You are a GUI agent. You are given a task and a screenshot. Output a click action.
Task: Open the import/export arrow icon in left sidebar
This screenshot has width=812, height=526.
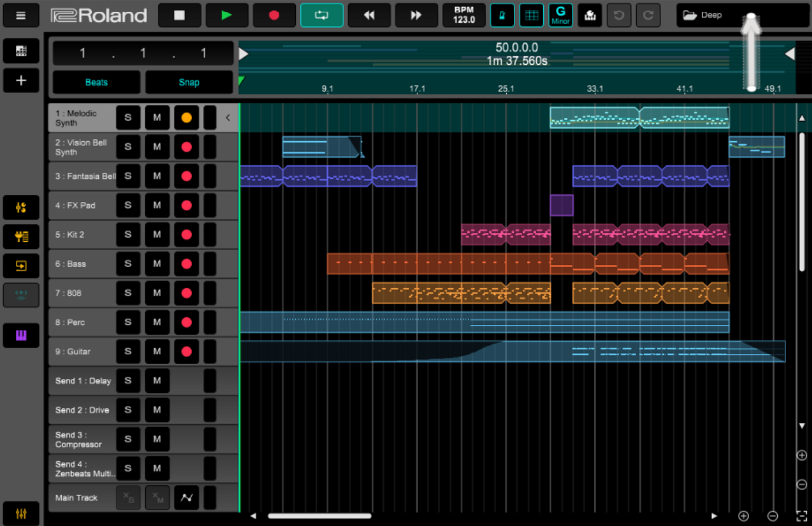point(21,266)
